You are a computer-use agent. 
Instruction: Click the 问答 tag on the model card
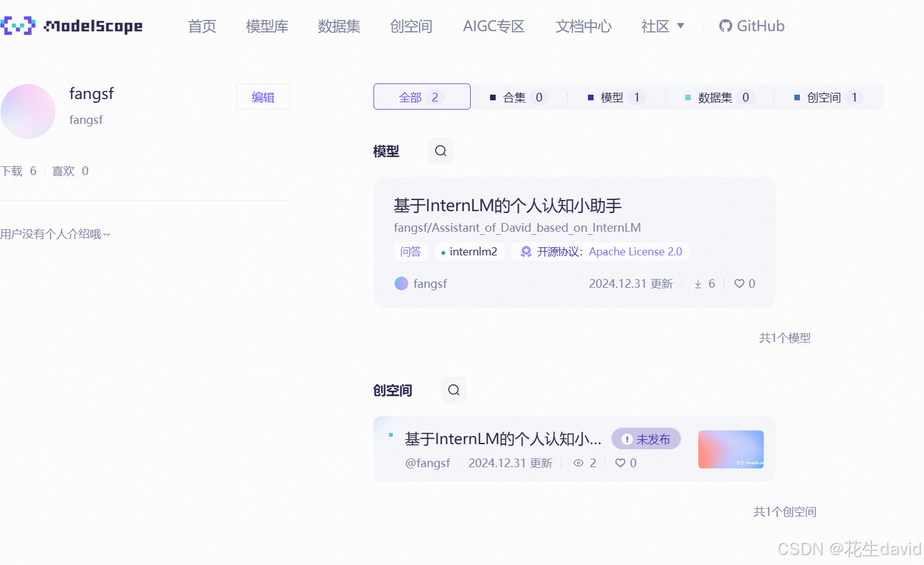tap(411, 252)
